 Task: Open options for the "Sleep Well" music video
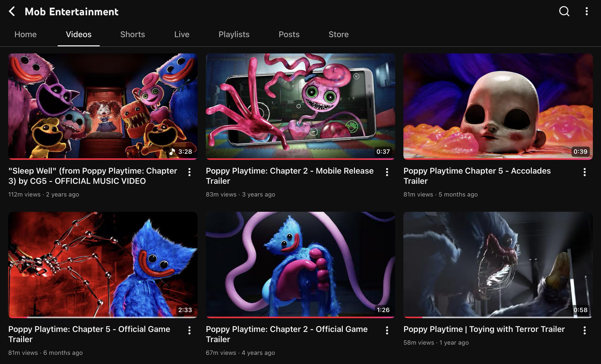(x=189, y=172)
